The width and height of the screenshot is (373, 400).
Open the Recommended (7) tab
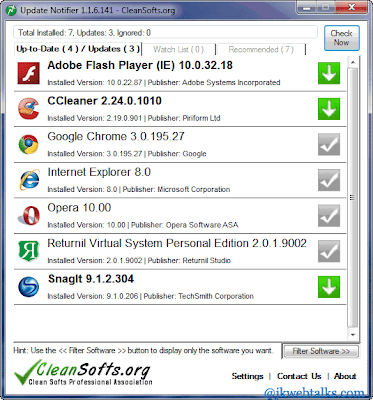(261, 50)
